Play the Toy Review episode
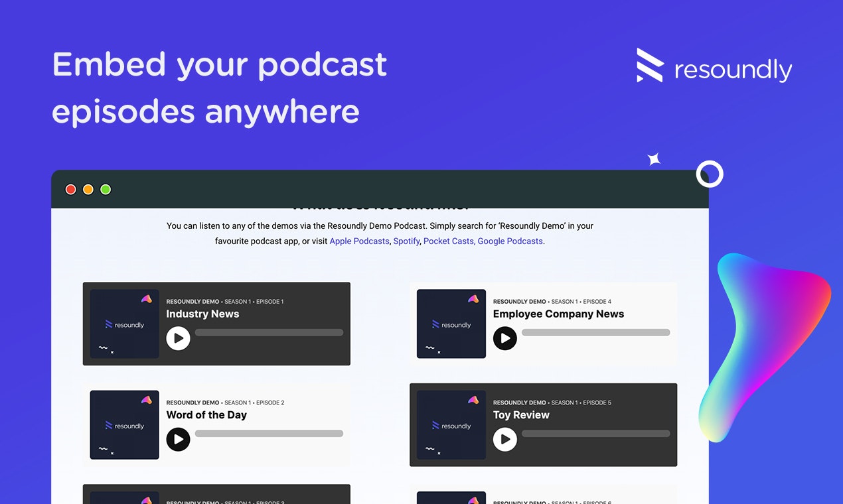The height and width of the screenshot is (504, 843). tap(505, 439)
